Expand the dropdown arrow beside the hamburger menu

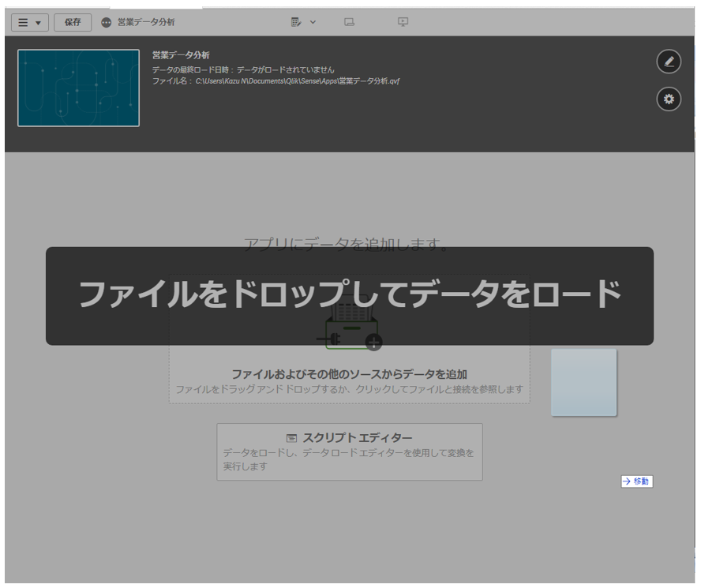point(39,22)
